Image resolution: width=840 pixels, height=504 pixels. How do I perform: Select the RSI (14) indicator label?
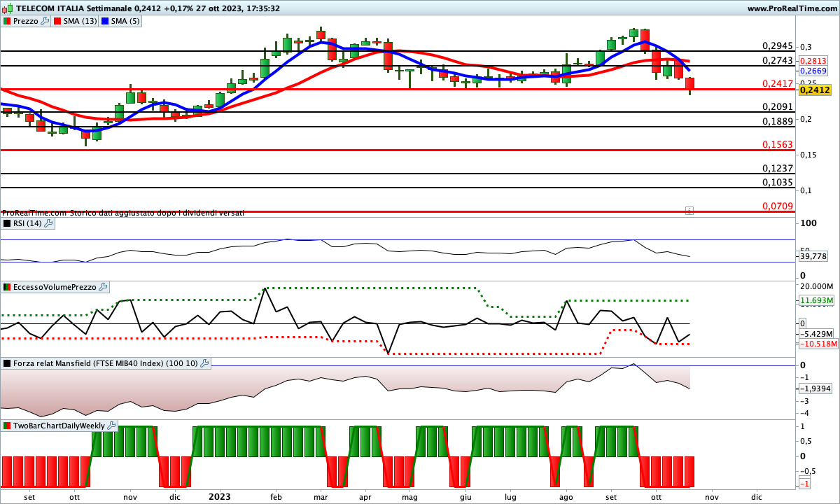tap(28, 223)
